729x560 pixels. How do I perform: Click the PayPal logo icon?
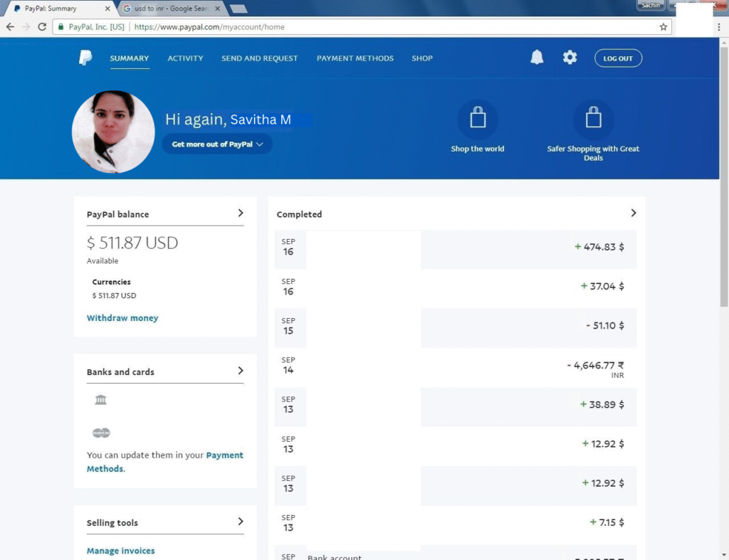(85, 58)
